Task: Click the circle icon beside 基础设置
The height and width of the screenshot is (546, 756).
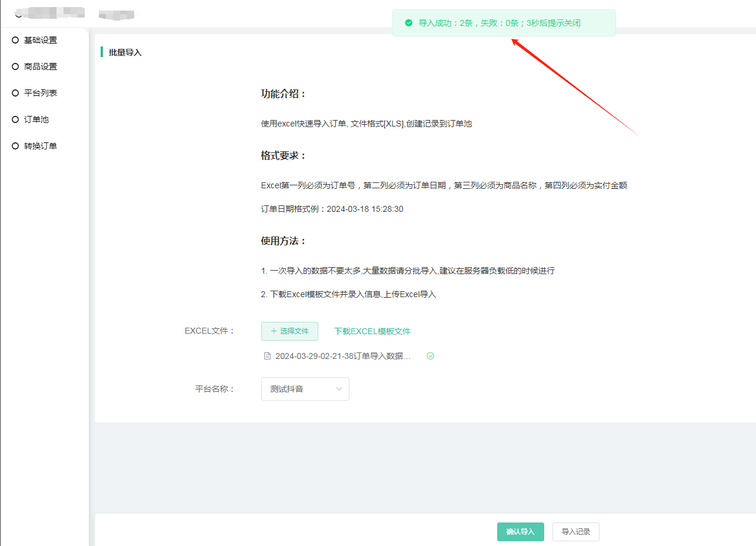Action: [16, 40]
